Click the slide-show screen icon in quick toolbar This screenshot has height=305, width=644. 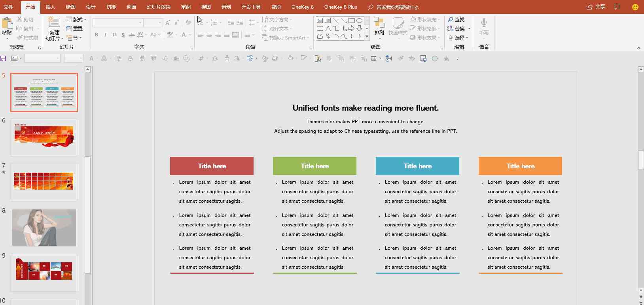(423, 58)
